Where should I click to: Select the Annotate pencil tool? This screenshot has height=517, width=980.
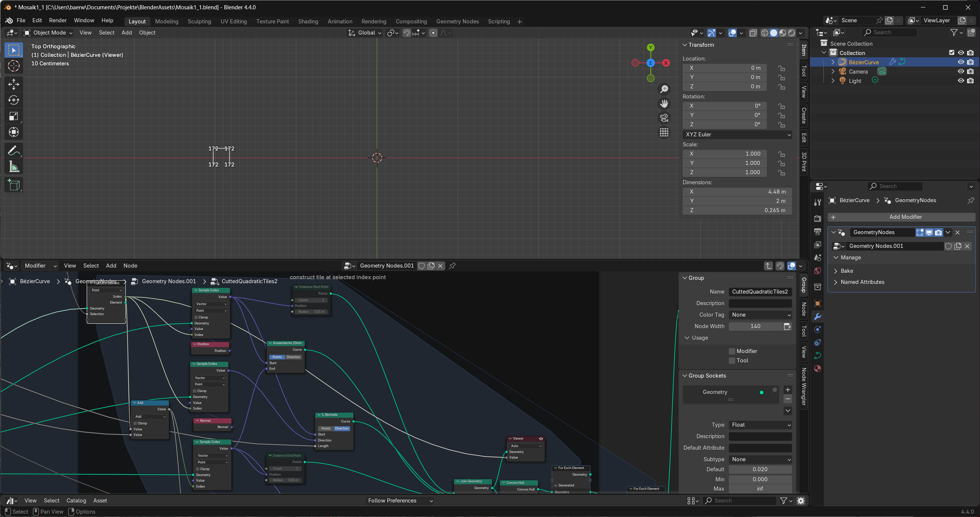(14, 151)
